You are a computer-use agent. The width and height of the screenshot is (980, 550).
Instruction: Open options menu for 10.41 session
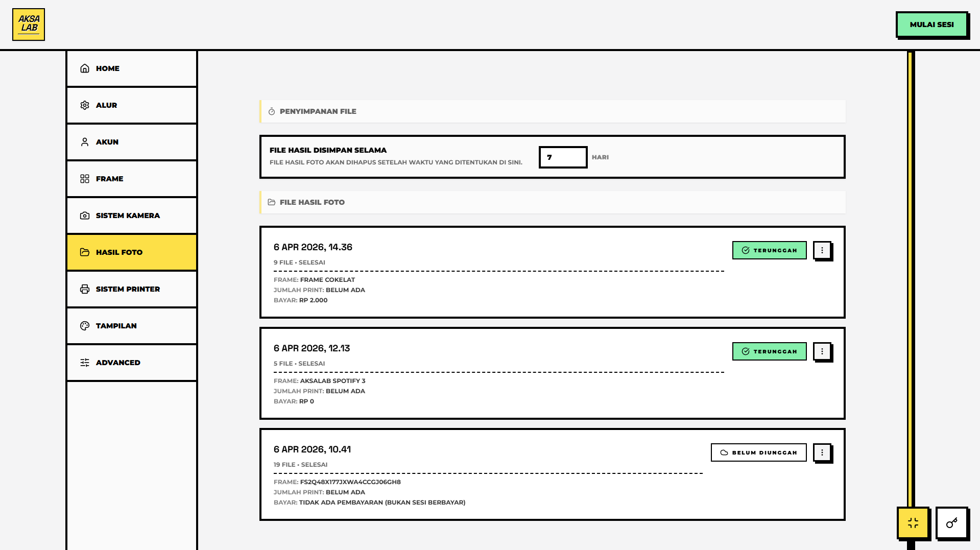(x=822, y=452)
